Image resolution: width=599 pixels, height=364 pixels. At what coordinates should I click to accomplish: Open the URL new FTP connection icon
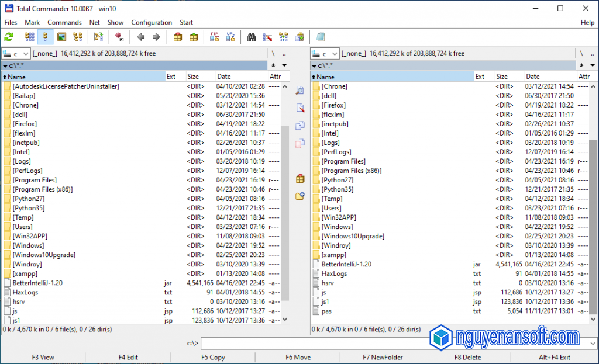230,37
